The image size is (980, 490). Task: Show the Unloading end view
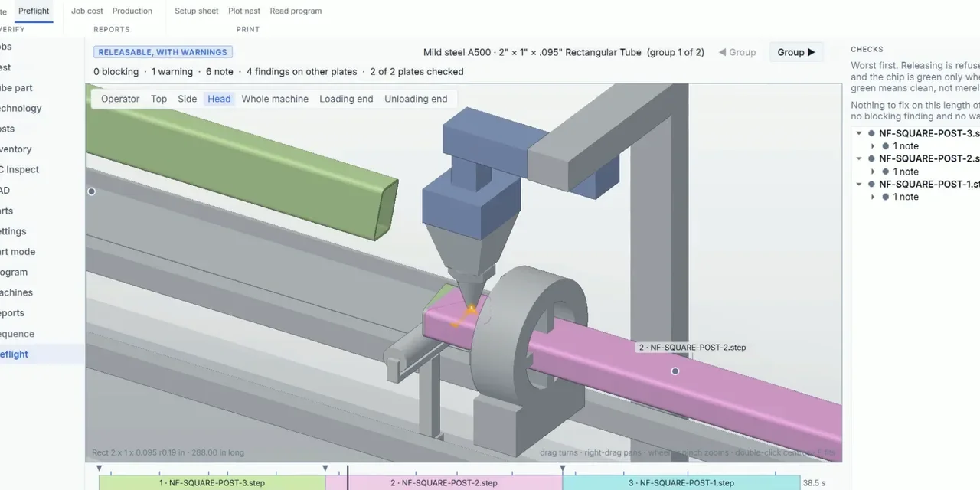click(x=416, y=99)
